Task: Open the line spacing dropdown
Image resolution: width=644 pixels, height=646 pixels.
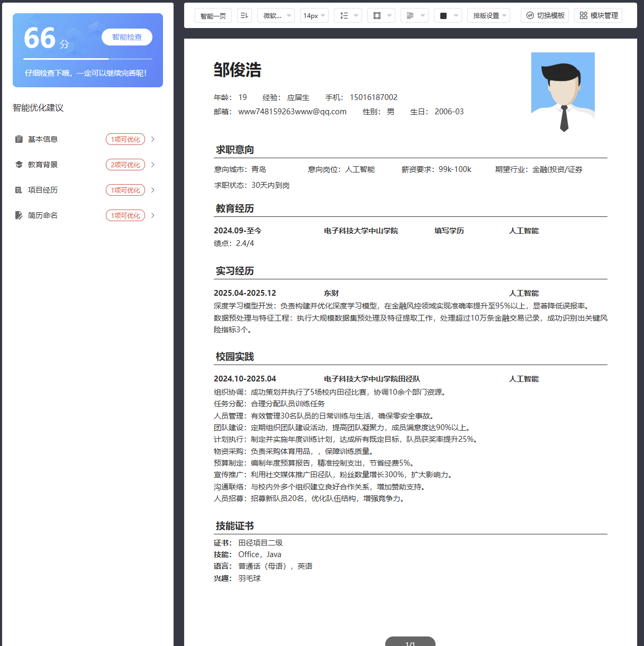Action: click(x=348, y=15)
